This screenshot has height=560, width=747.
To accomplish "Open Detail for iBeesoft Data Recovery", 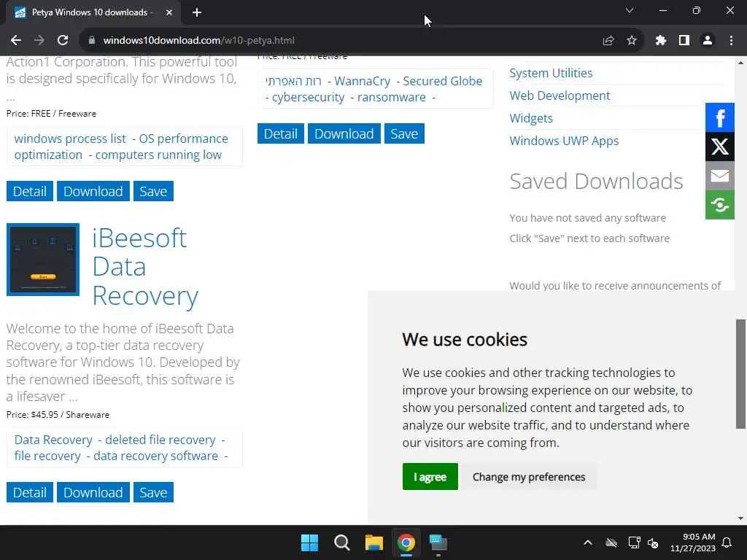I will click(29, 492).
